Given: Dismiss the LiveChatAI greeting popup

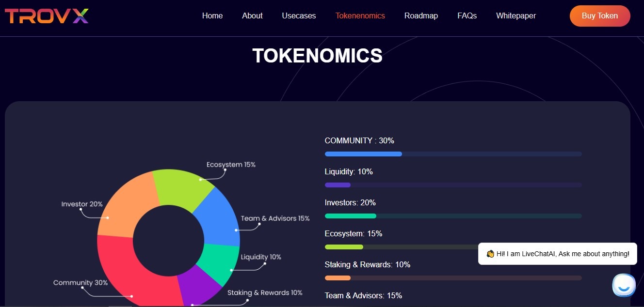Looking at the screenshot, I should click(x=557, y=253).
